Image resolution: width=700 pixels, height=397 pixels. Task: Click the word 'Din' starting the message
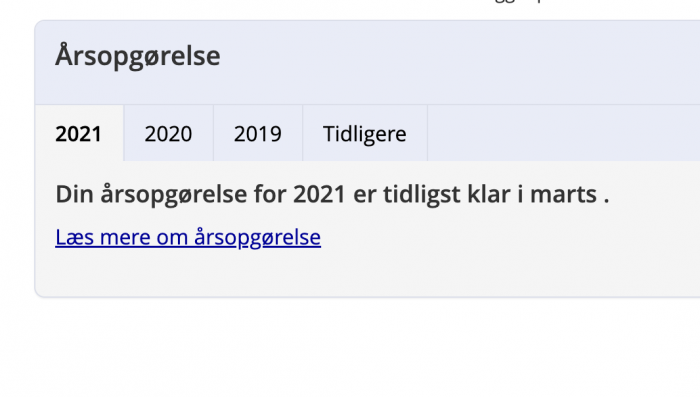pyautogui.click(x=74, y=194)
